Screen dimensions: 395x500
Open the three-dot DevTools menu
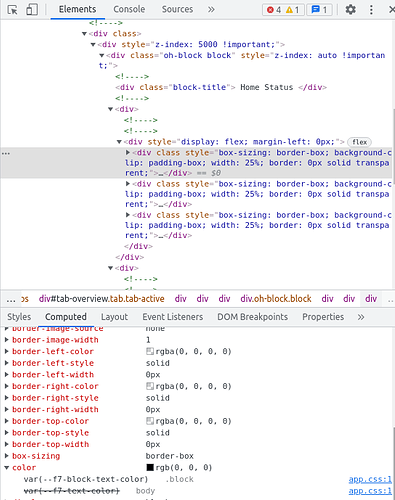[371, 9]
